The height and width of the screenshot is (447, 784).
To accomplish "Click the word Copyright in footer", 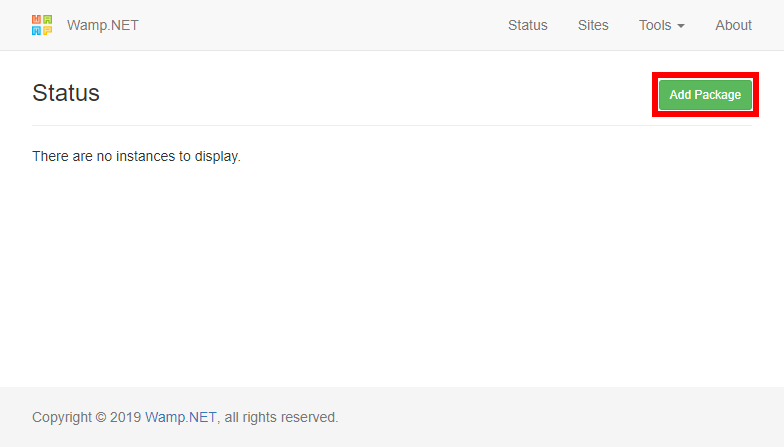I will pos(62,418).
